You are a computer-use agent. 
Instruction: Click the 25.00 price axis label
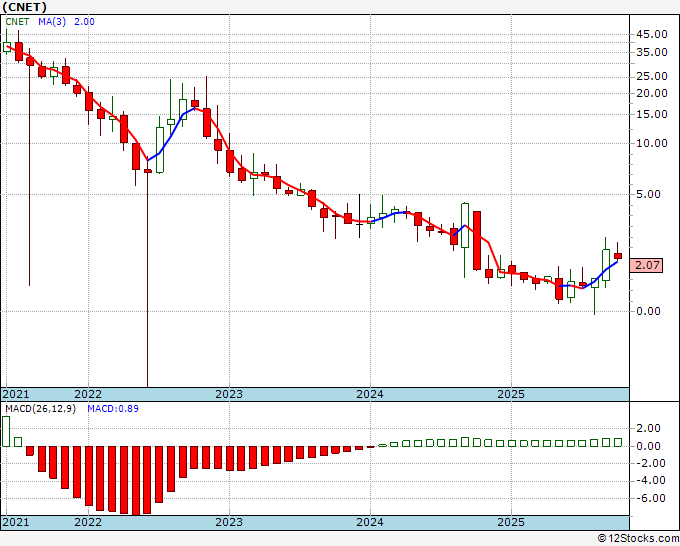(x=651, y=76)
